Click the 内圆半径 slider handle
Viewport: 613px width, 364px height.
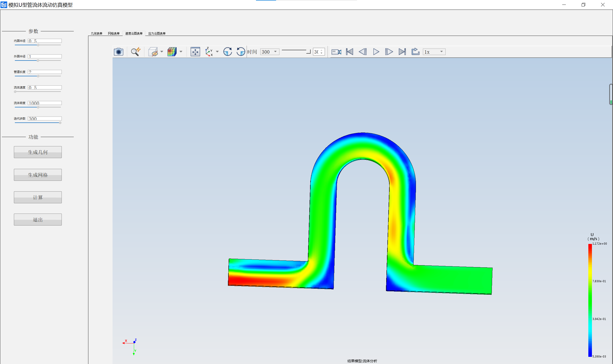[x=38, y=45]
